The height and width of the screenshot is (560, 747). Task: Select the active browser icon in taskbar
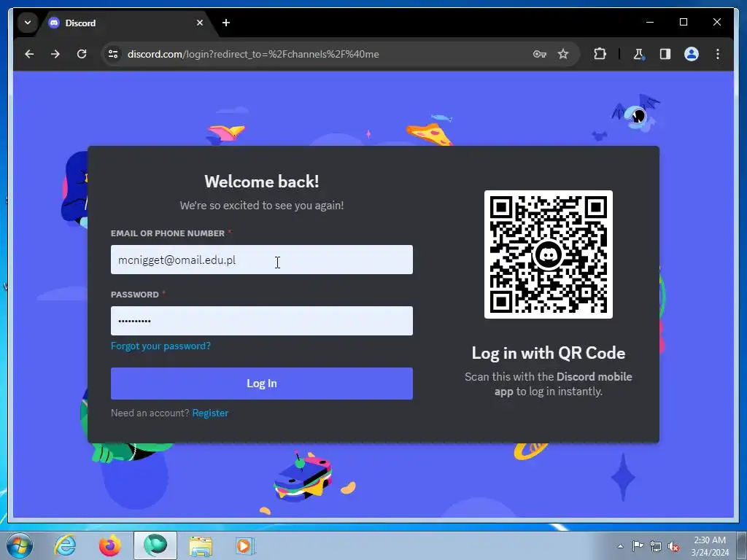[155, 545]
